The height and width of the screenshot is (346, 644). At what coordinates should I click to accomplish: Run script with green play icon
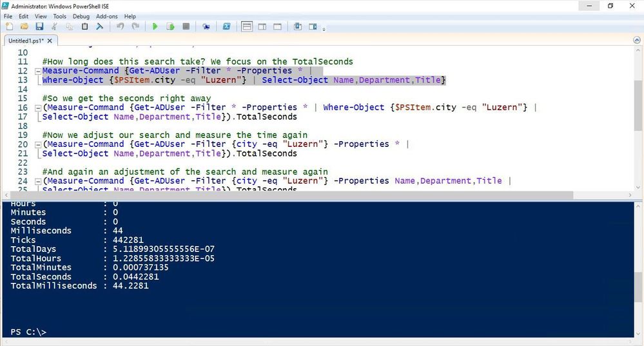(155, 26)
